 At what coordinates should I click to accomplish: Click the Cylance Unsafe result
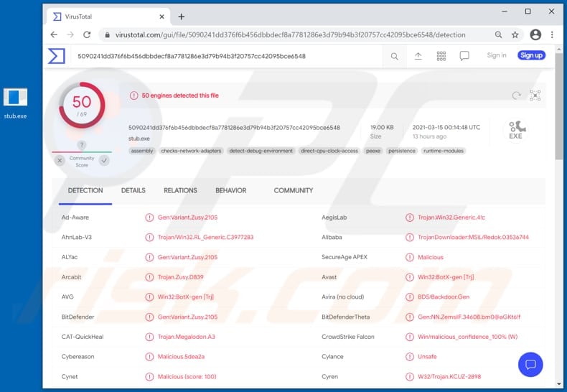pyautogui.click(x=427, y=357)
